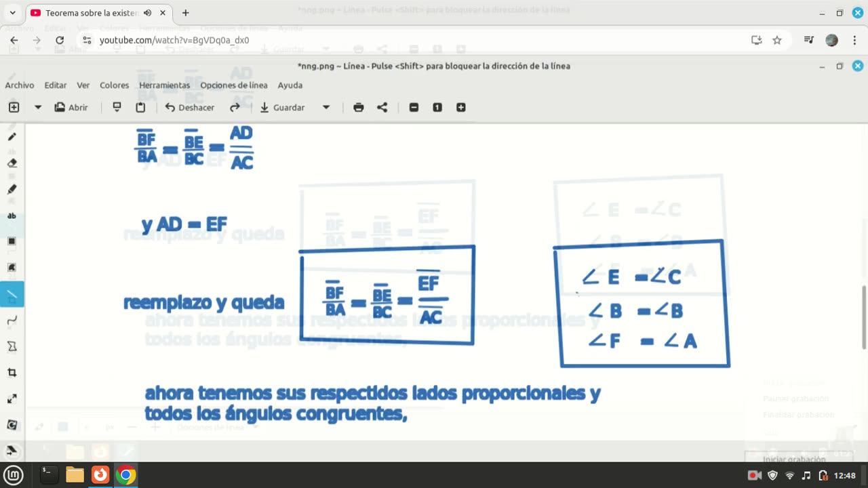
Task: Click the install app icon in address bar
Action: point(757,40)
